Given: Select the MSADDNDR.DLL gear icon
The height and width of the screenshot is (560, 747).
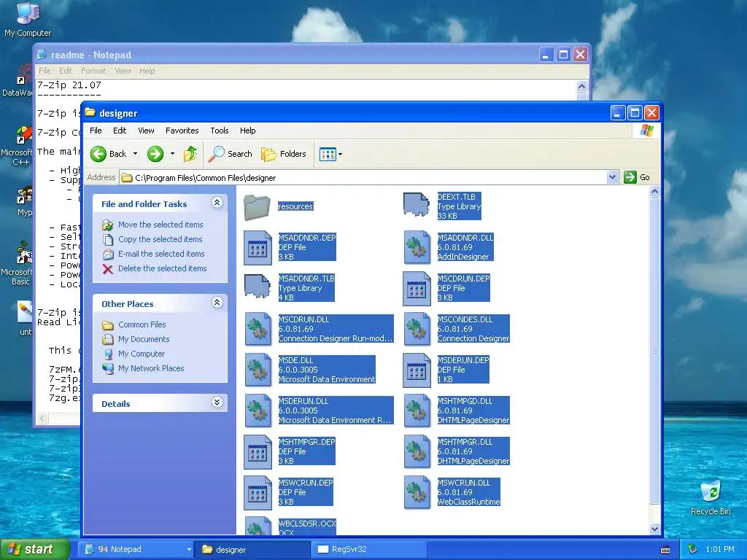Looking at the screenshot, I should (x=417, y=247).
